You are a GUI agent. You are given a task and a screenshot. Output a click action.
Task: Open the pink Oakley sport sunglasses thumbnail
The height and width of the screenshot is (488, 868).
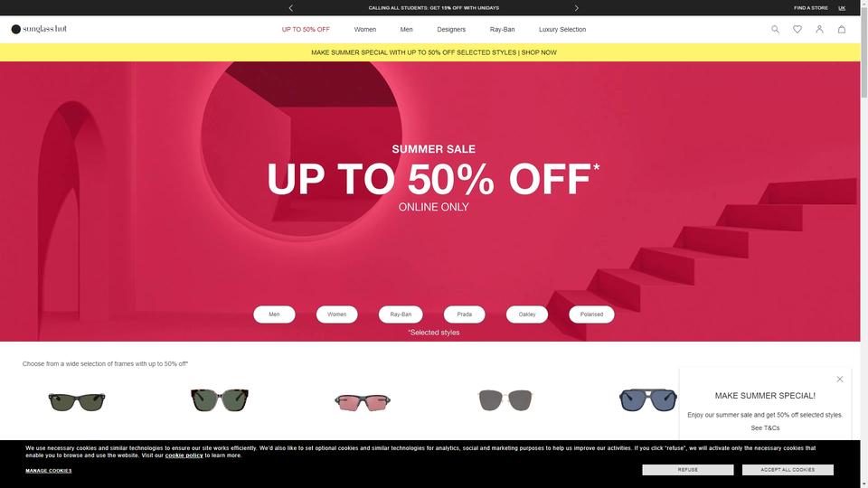coord(363,401)
